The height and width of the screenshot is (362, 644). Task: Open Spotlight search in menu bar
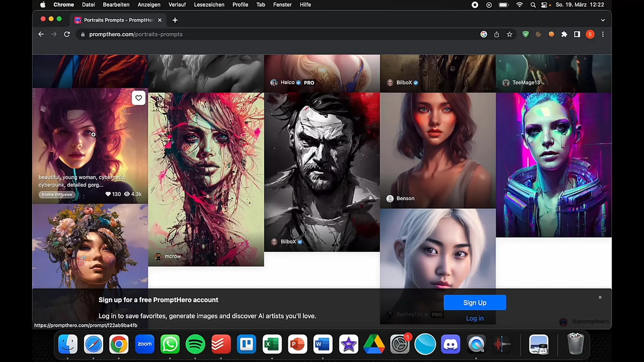533,5
